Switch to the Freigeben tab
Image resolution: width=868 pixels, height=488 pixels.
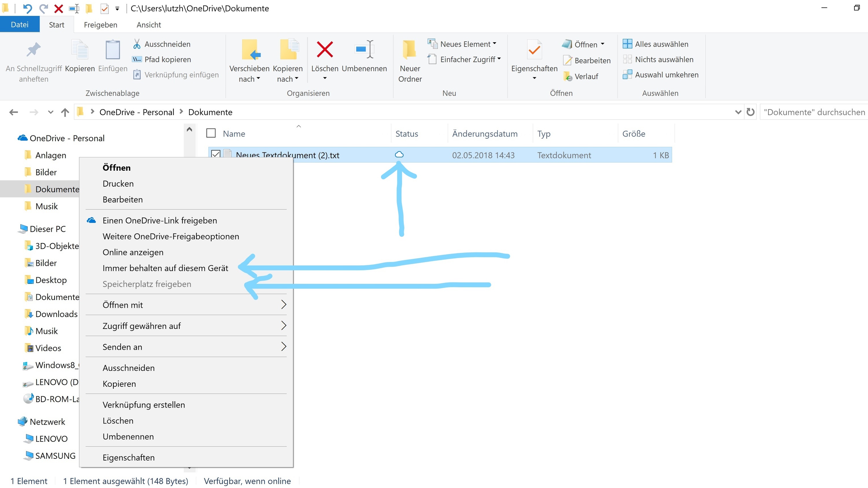coord(100,25)
